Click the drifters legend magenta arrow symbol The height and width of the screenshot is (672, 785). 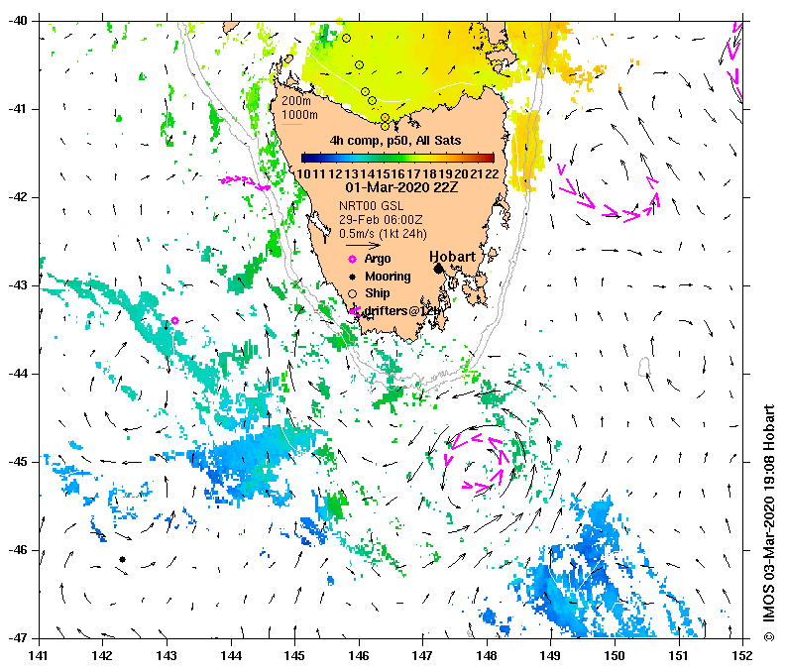coord(355,311)
